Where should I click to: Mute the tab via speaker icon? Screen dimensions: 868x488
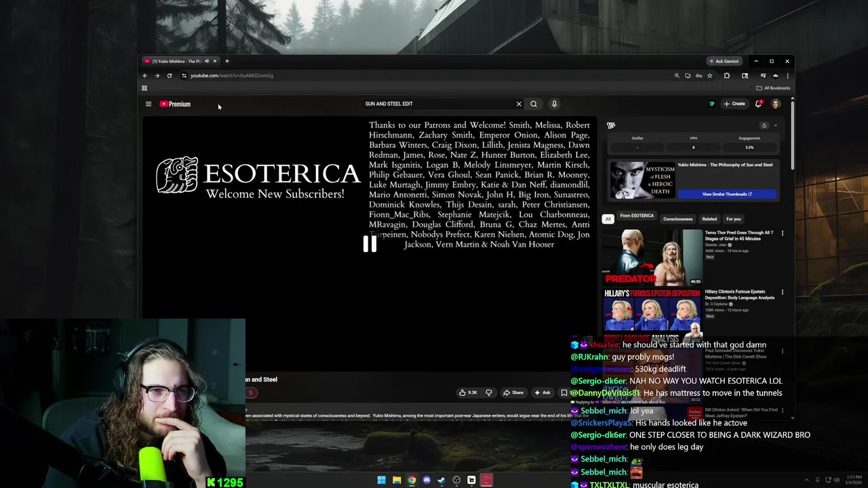click(207, 61)
